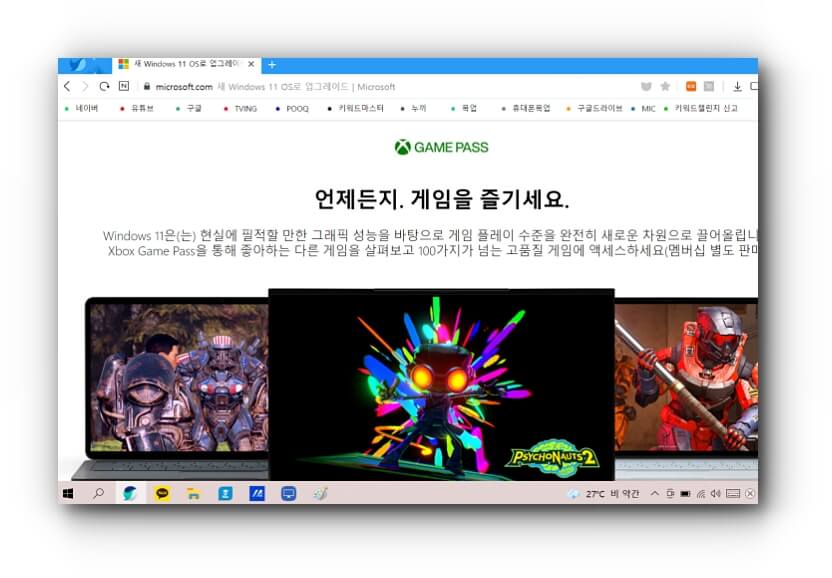Open the dark blue slash-logo taskbar app
The height and width of the screenshot is (578, 832).
257,494
